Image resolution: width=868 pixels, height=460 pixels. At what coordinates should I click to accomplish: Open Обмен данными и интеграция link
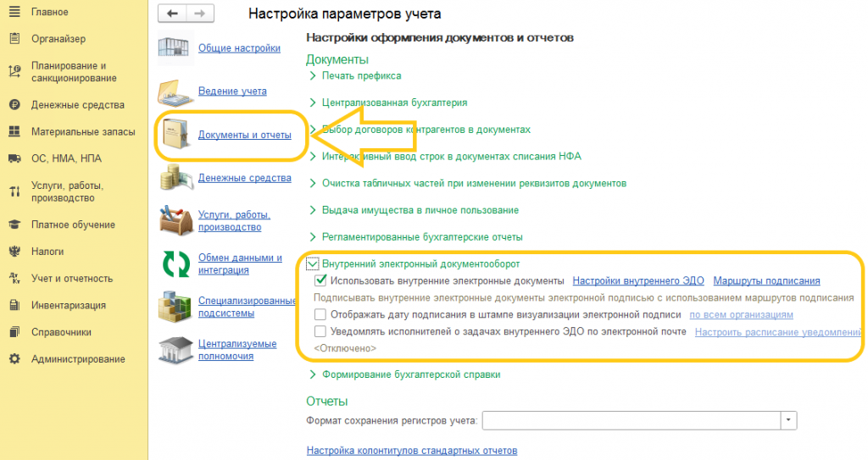pyautogui.click(x=240, y=264)
